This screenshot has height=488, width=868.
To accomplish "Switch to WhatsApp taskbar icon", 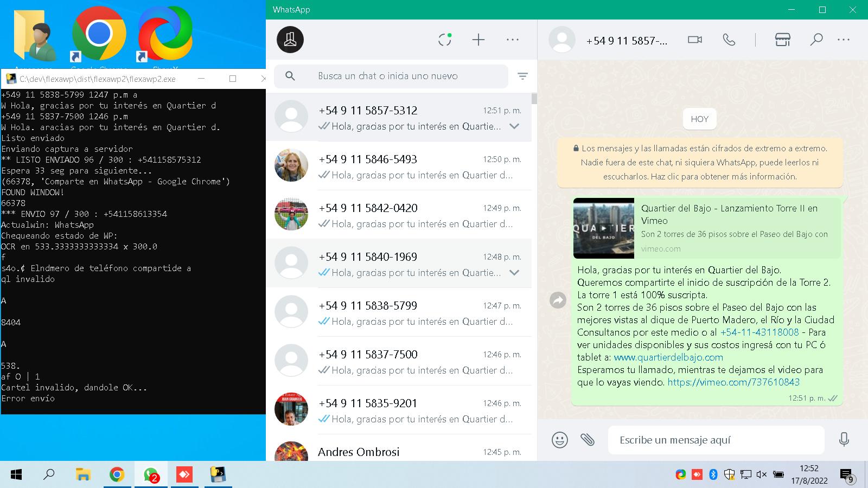I will [x=151, y=475].
